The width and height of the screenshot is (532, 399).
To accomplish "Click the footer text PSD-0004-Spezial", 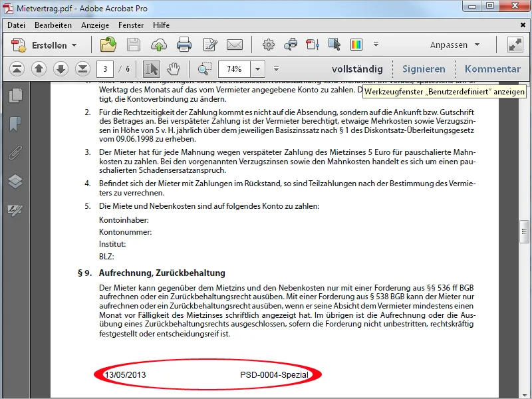I will [x=274, y=375].
